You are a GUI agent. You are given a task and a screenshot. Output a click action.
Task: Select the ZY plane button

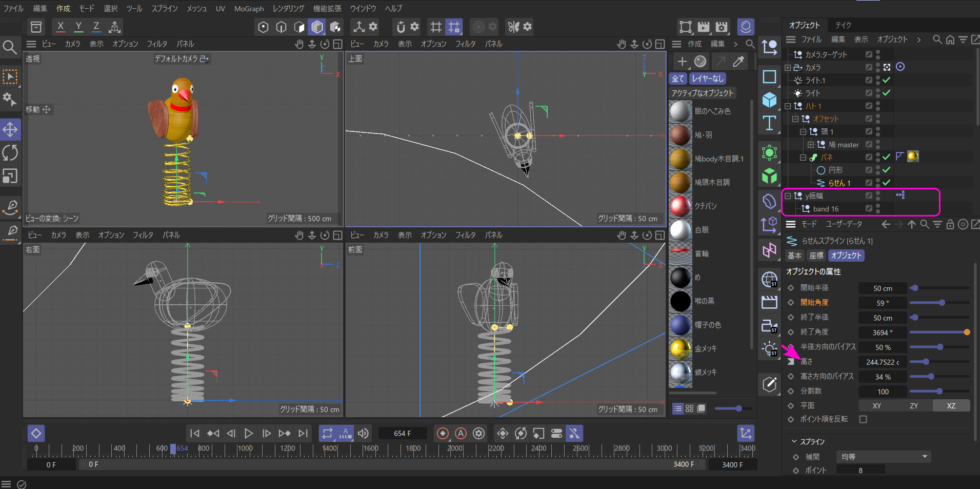tap(914, 406)
